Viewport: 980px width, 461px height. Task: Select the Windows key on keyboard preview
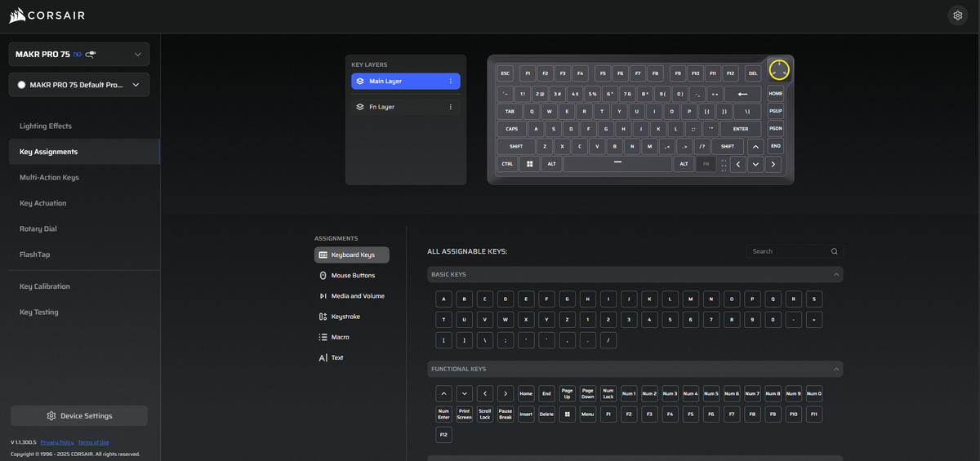coord(529,164)
